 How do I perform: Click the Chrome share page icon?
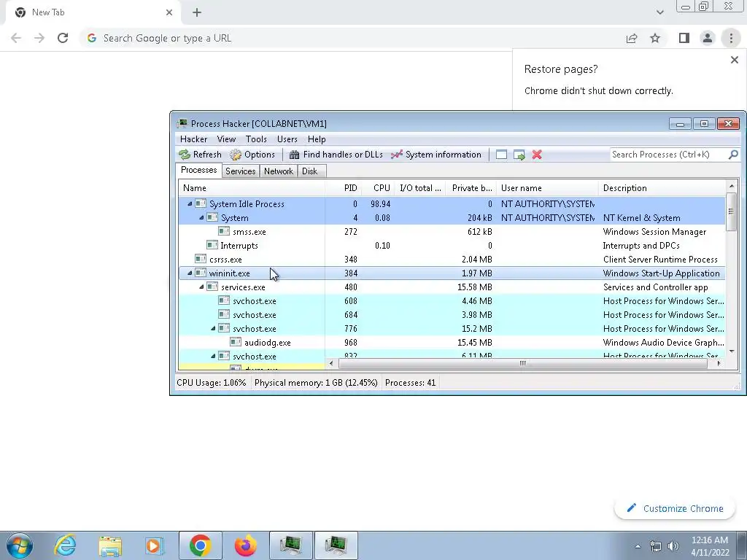click(x=632, y=38)
